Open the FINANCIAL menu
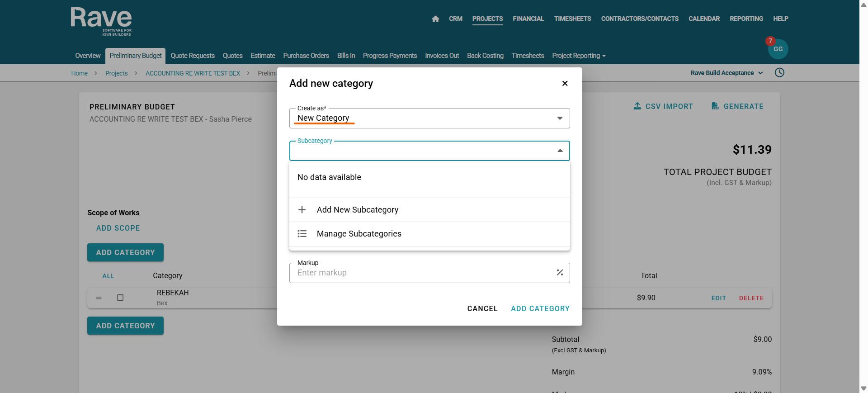 point(528,19)
